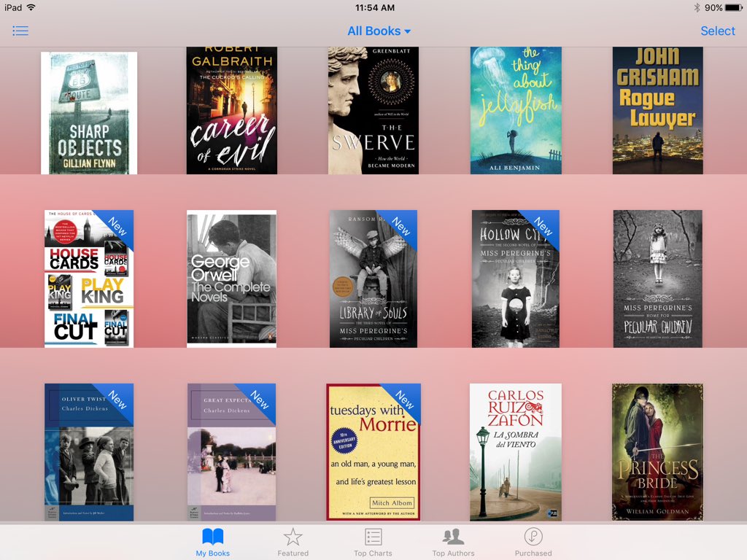The width and height of the screenshot is (747, 560).
Task: Open Tuesdays with Morrie book cover
Action: [x=373, y=452]
